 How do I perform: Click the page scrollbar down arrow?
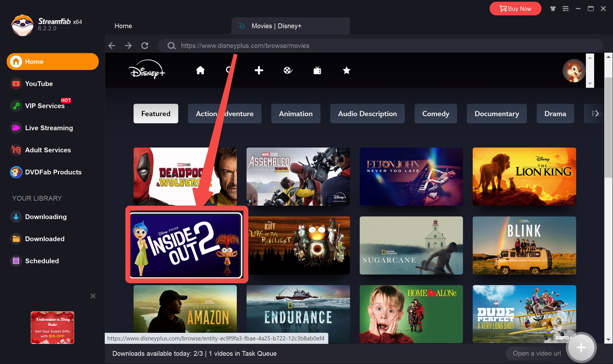click(608, 340)
